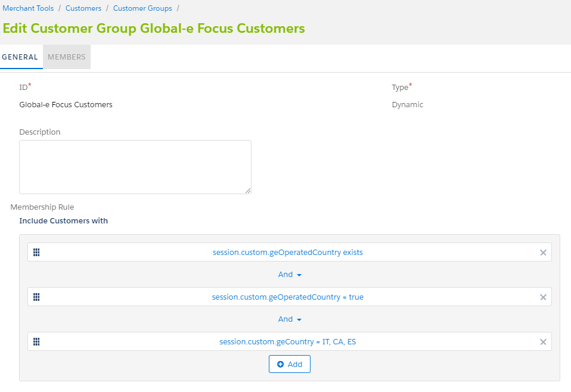This screenshot has height=392, width=571.
Task: Open Customers breadcrumb link
Action: 83,8
